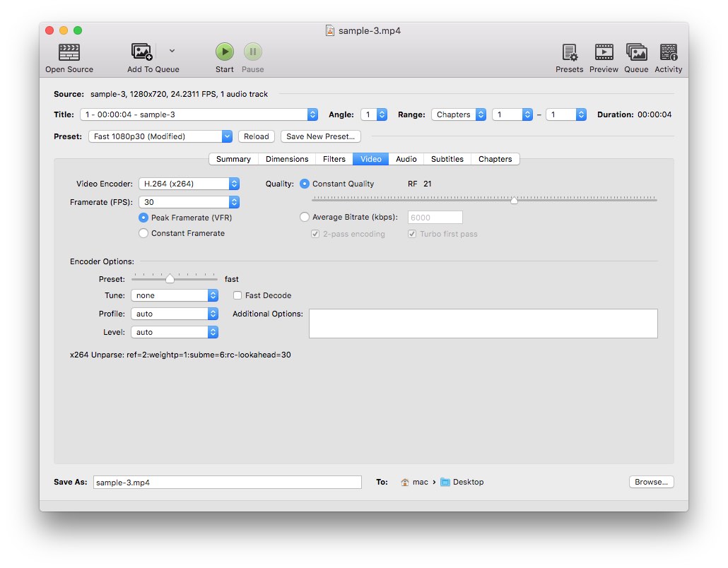The height and width of the screenshot is (568, 728).
Task: Enable Fast Decode
Action: tap(237, 295)
